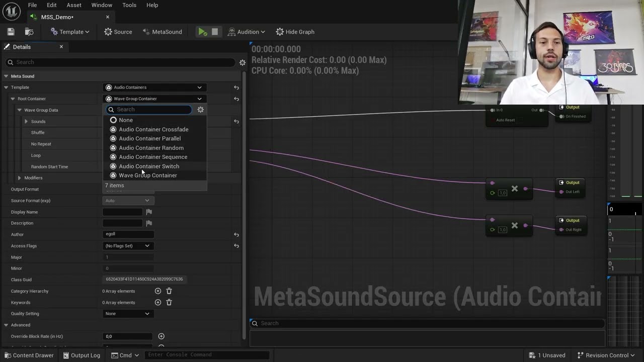The width and height of the screenshot is (644, 362).
Task: Open the Output Log
Action: (x=82, y=355)
